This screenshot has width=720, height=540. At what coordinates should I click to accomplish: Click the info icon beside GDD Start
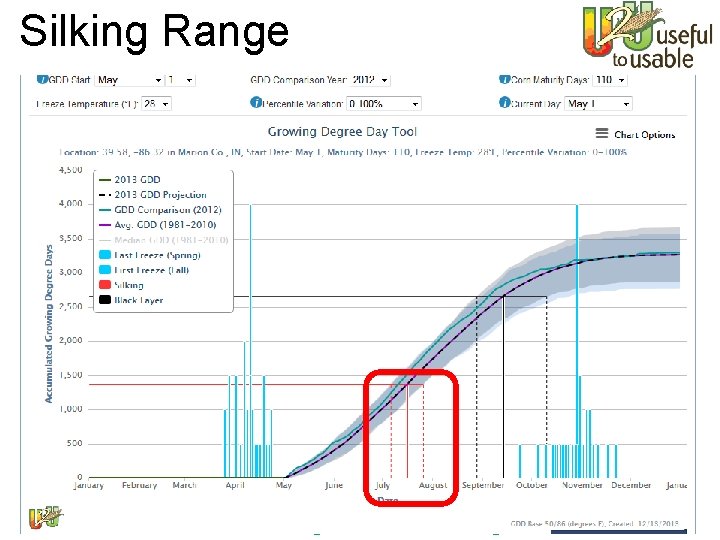42,79
